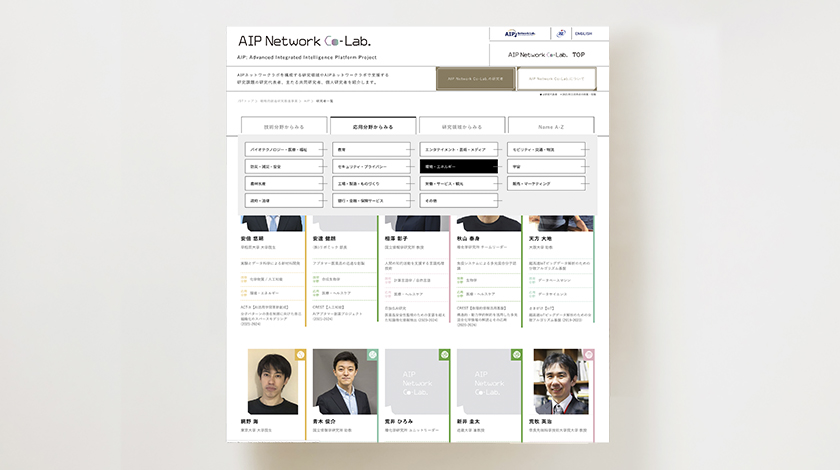Open 荒井 ひろみ's placeholder image

pos(417,382)
